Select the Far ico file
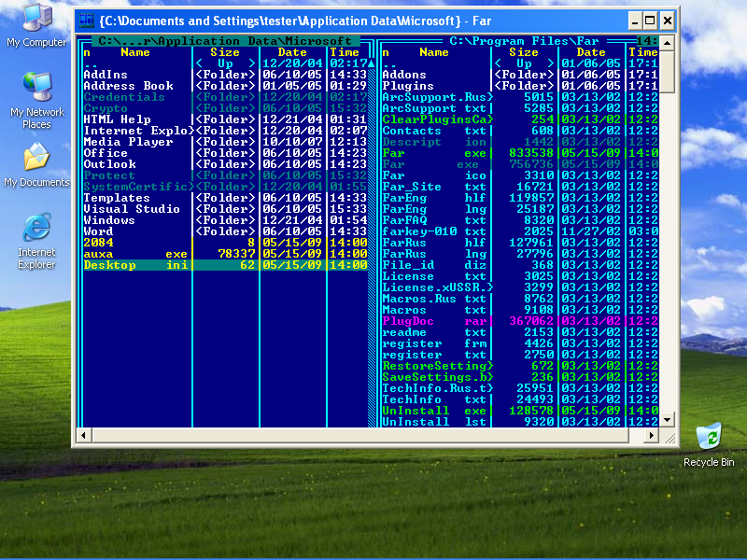747x560 pixels. (x=520, y=175)
